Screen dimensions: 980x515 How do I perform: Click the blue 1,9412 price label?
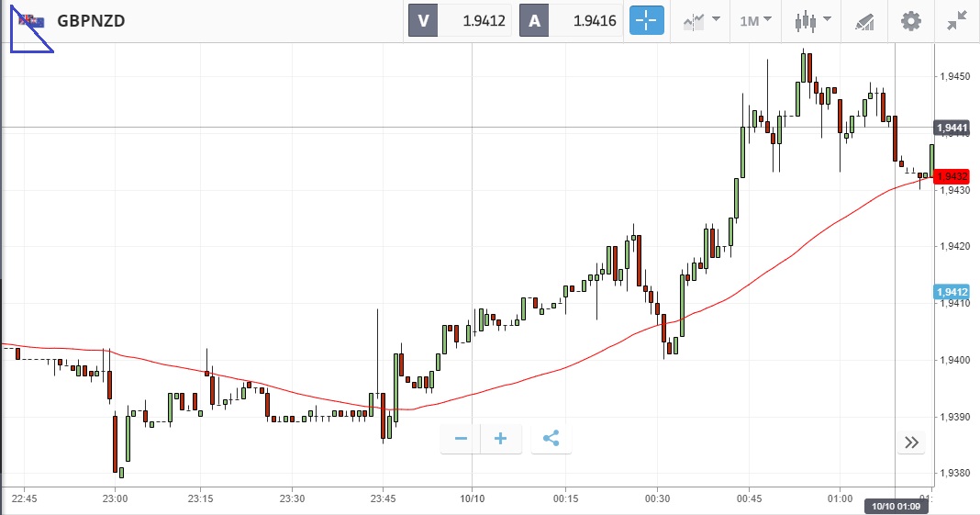[x=952, y=292]
